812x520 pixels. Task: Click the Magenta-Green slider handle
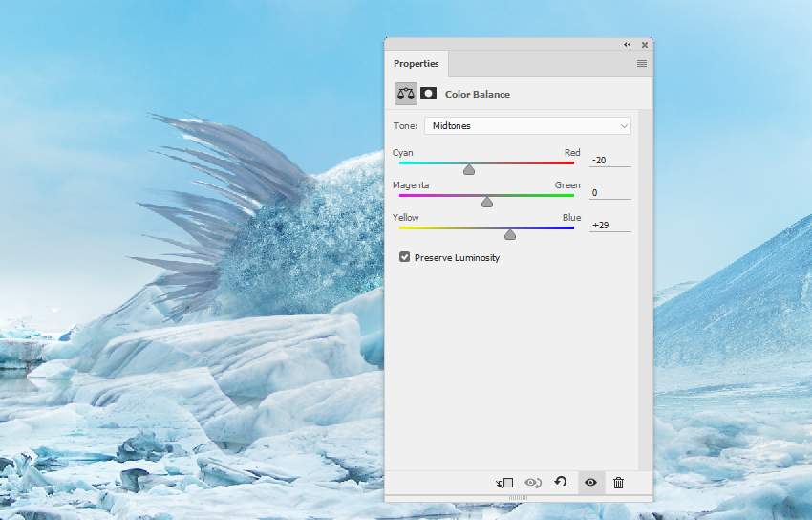pos(487,202)
